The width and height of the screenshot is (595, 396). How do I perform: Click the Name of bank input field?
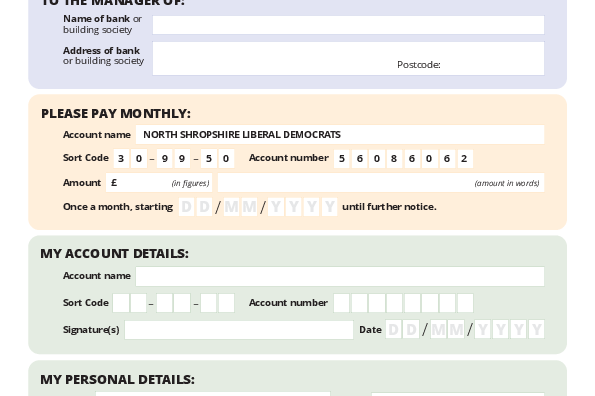[x=348, y=25]
